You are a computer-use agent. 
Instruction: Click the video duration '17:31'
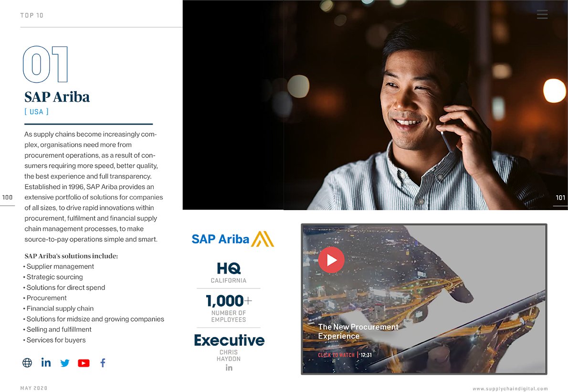[366, 355]
